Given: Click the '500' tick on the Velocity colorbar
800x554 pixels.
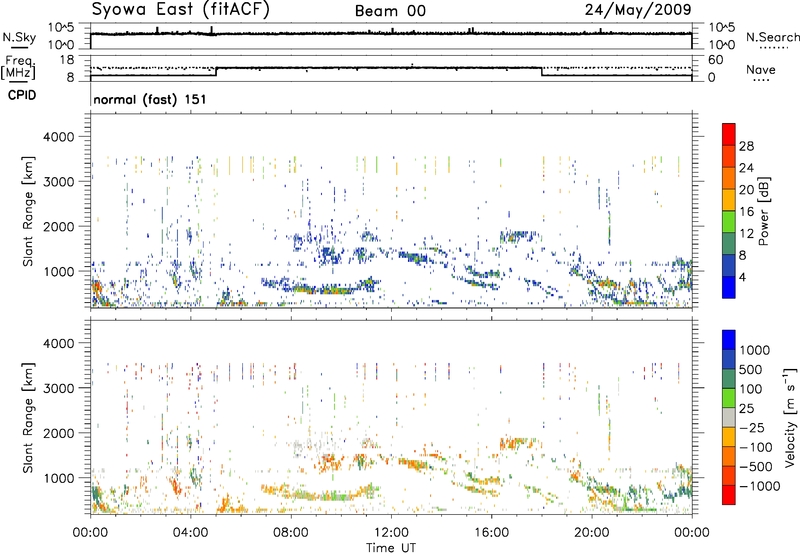Looking at the screenshot, I should point(751,369).
